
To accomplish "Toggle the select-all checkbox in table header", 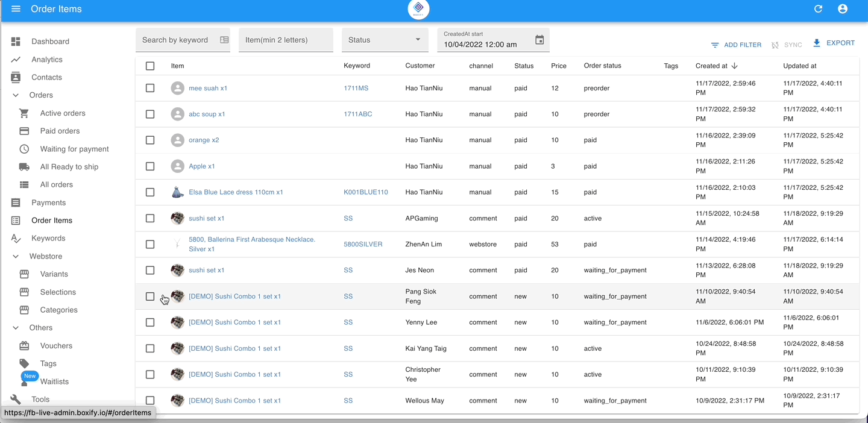I will [x=150, y=66].
